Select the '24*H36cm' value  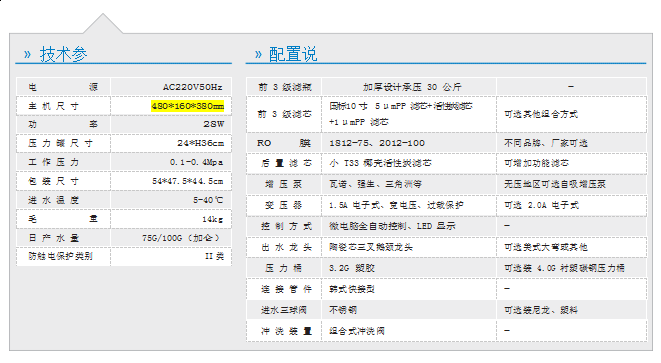click(201, 143)
